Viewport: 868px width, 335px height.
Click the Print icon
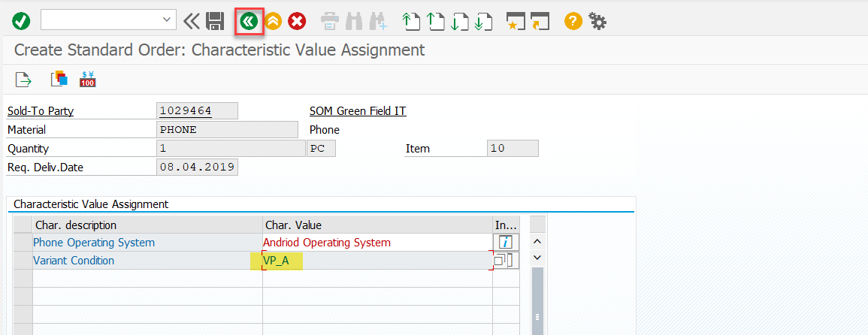pyautogui.click(x=329, y=22)
